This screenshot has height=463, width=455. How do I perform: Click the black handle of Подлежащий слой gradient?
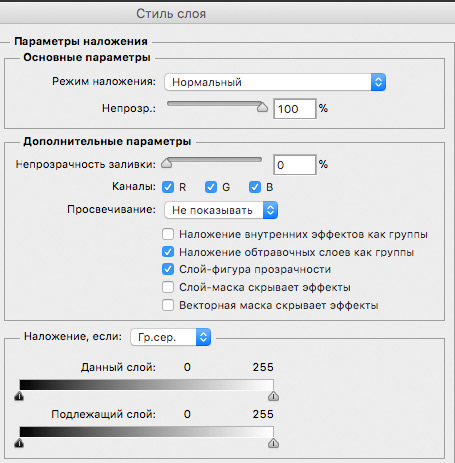(19, 443)
